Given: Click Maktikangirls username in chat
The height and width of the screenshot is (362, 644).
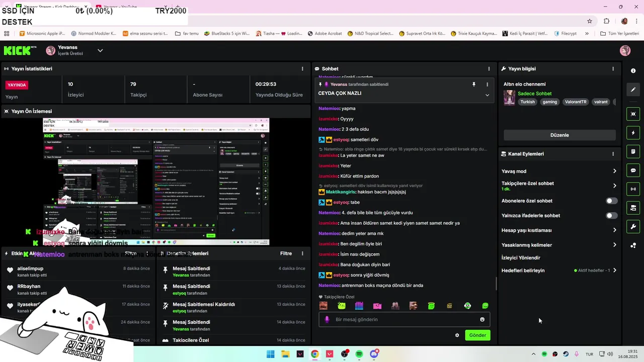Looking at the screenshot, I should pos(341,192).
